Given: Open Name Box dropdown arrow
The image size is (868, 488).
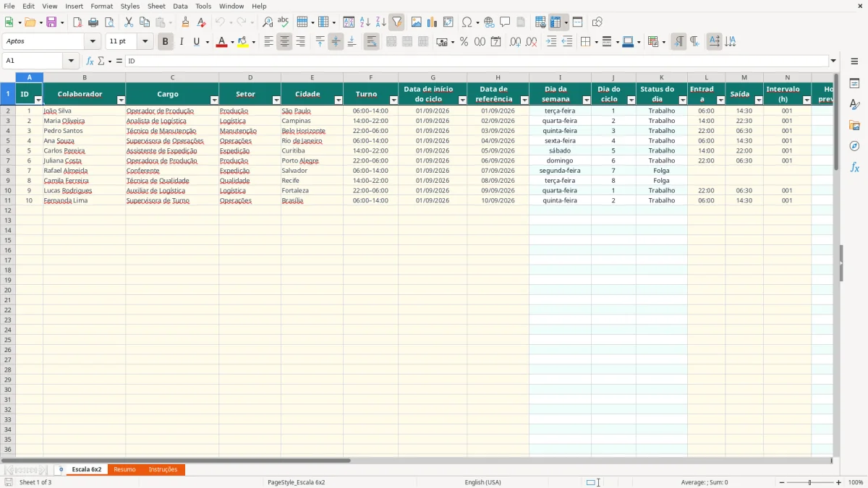Looking at the screenshot, I should point(71,61).
